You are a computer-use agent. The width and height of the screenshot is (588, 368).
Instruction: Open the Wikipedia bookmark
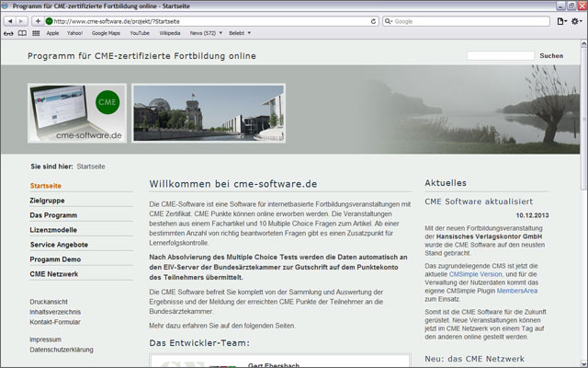coord(169,33)
